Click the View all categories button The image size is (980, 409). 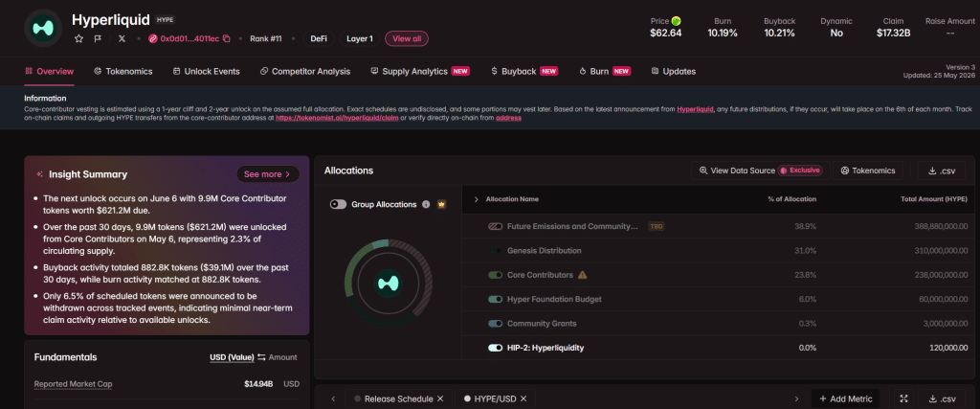coord(407,38)
